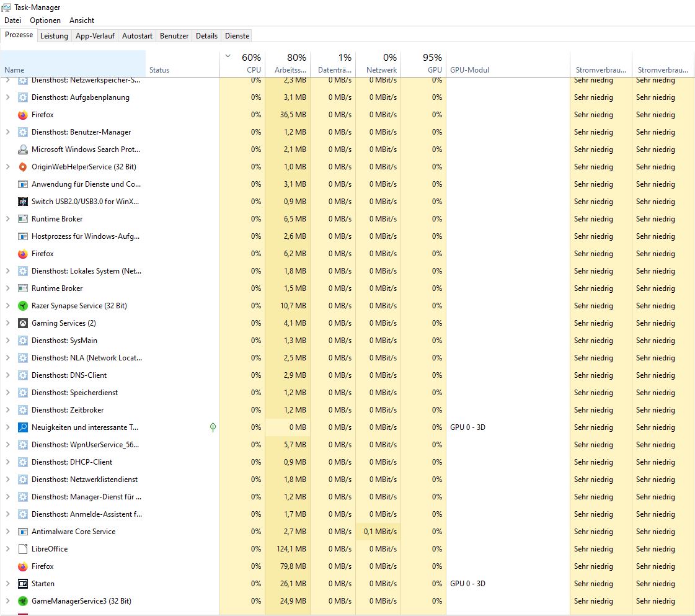Click the OriginWebHelperService process icon
Image resolution: width=695 pixels, height=616 pixels.
[22, 167]
